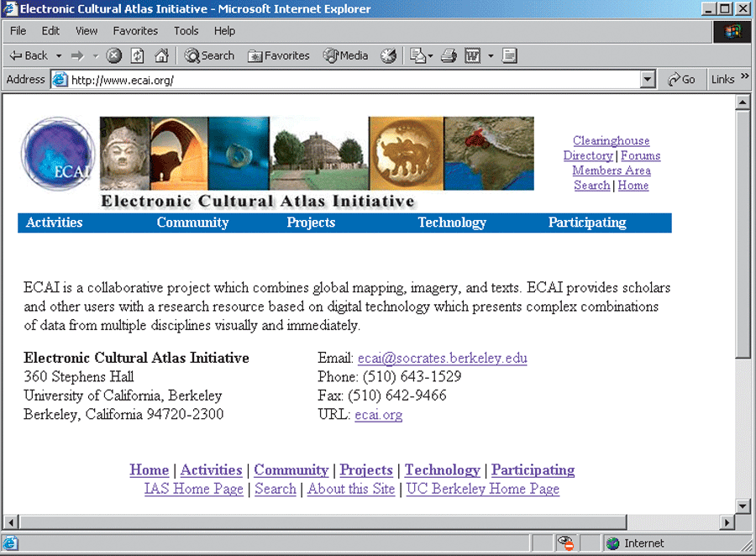Click the Discuss toolbar icon
The height and width of the screenshot is (556, 756).
point(510,56)
